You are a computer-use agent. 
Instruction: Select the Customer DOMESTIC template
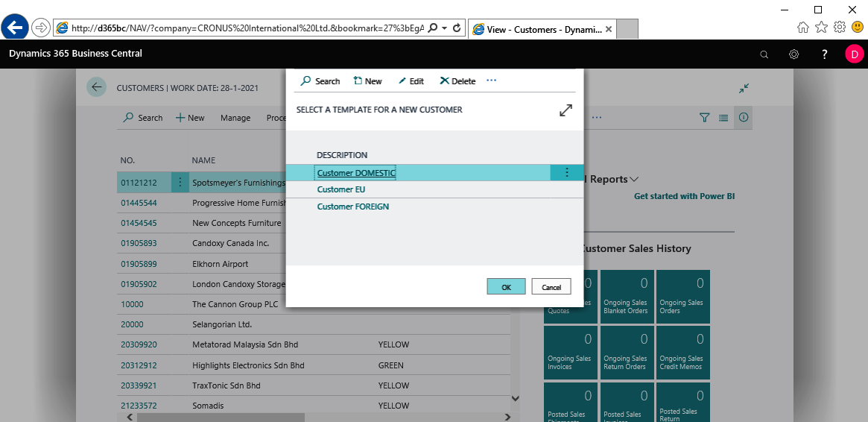point(356,173)
